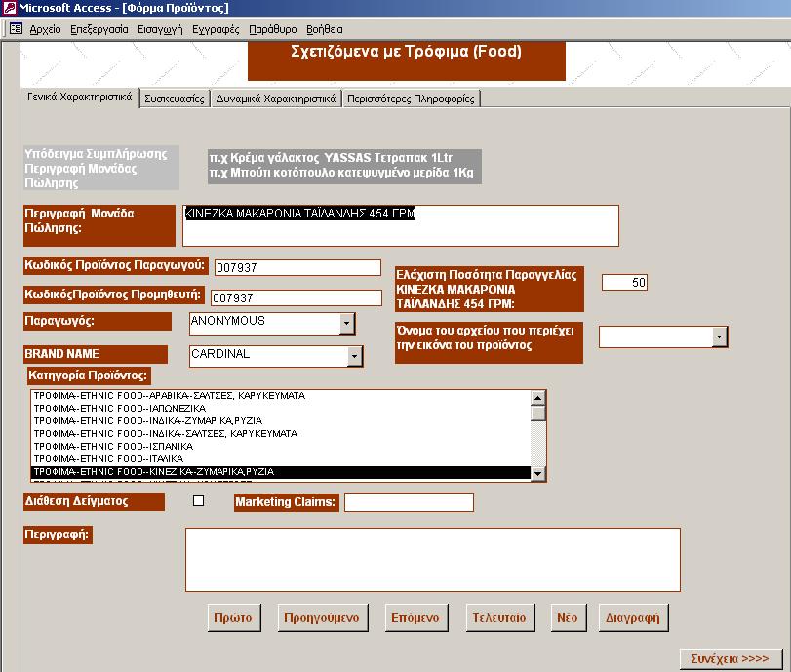Go to first record with Πρώτο button
Image resolution: width=791 pixels, height=672 pixels.
point(234,617)
